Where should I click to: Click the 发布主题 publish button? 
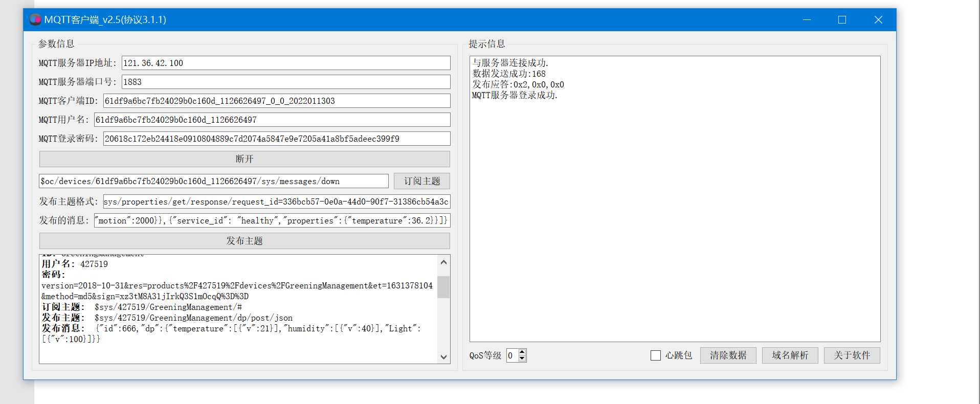(x=244, y=241)
